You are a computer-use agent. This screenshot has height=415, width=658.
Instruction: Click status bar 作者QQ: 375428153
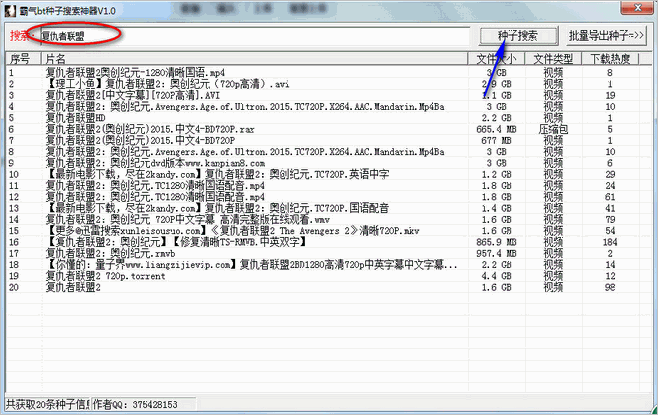(135, 405)
